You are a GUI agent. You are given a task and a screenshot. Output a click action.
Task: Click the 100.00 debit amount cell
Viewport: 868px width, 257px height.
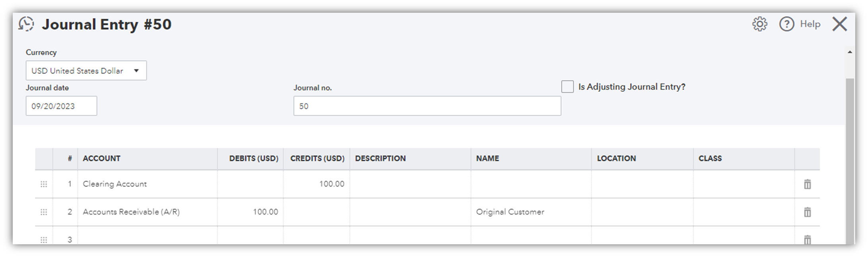point(251,212)
